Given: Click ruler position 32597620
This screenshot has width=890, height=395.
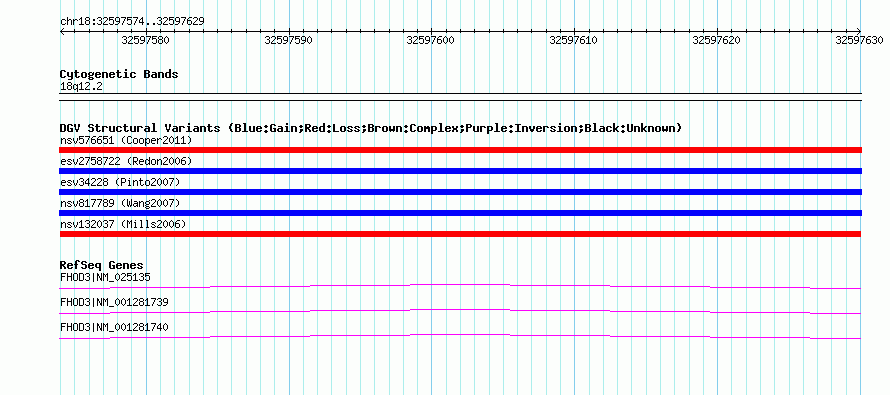Looking at the screenshot, I should 717,40.
